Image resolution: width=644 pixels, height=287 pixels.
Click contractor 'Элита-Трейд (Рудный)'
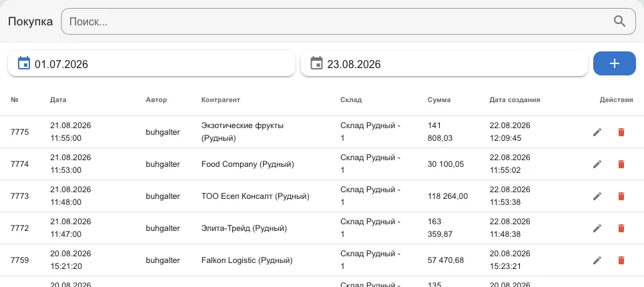coord(244,228)
